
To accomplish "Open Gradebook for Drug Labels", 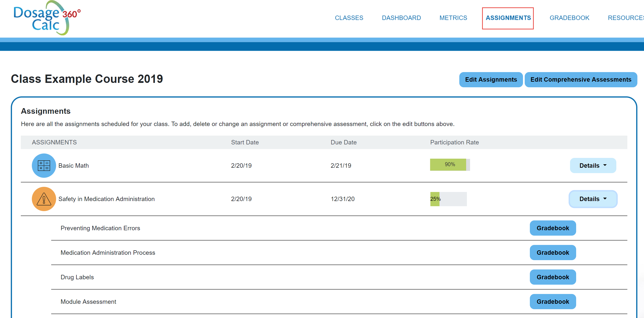I will tap(552, 277).
